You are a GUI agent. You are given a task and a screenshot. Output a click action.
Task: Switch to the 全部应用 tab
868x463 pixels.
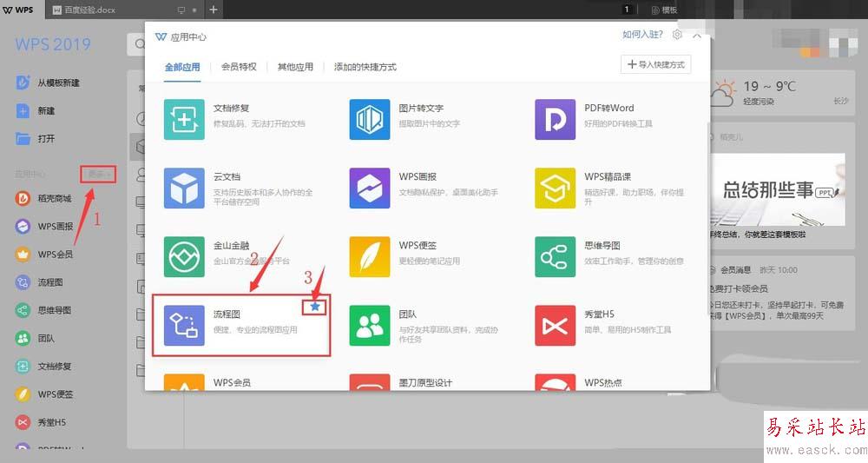pyautogui.click(x=182, y=67)
